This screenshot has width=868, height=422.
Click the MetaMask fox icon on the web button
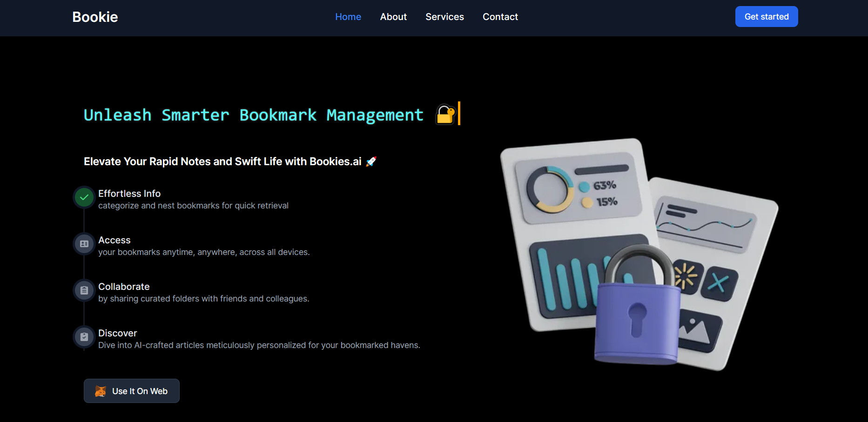click(101, 391)
